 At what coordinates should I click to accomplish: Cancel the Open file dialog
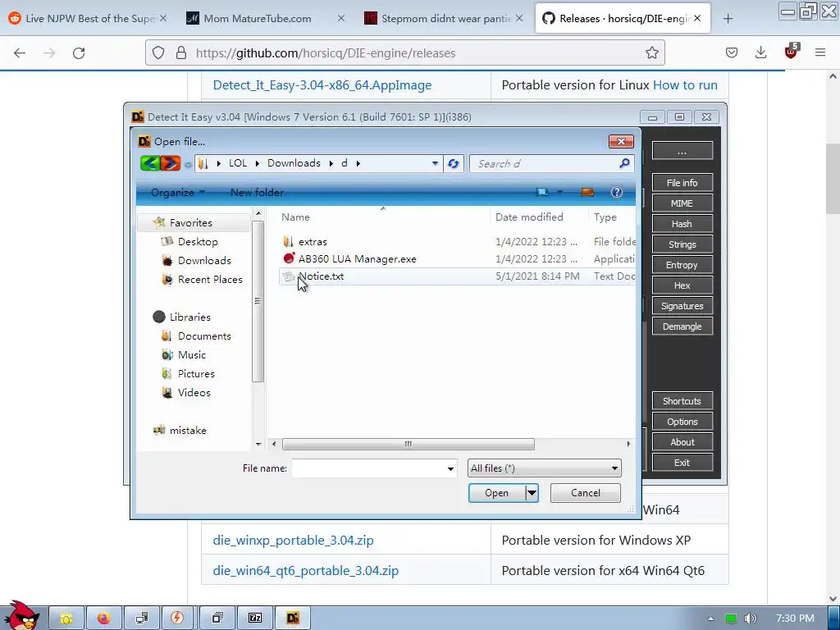[x=585, y=493]
